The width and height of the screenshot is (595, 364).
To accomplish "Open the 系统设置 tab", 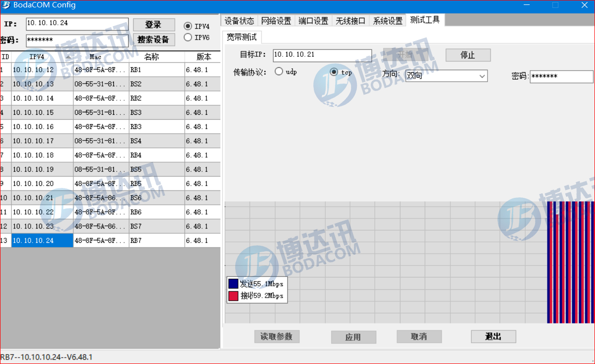I will point(388,21).
